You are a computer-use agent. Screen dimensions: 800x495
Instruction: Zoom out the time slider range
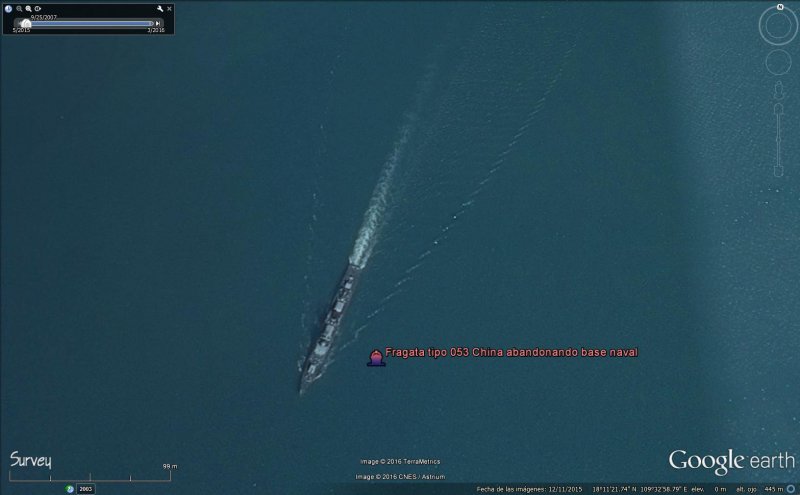(18, 8)
